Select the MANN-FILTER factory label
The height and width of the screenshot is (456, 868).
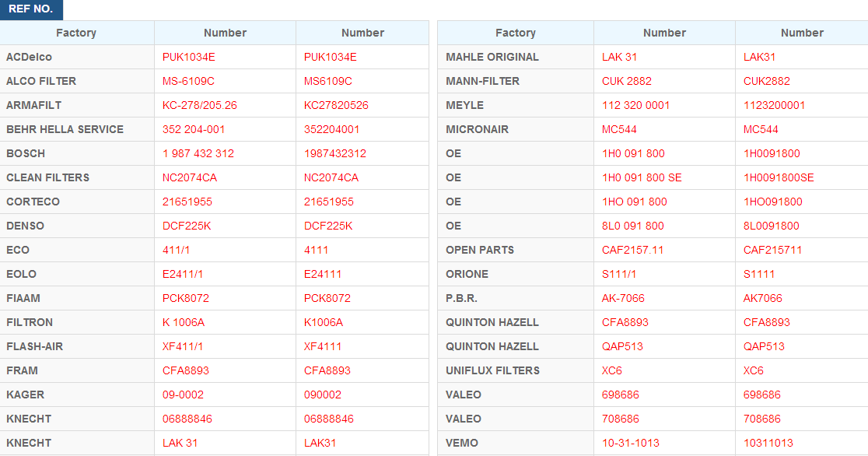(x=483, y=81)
